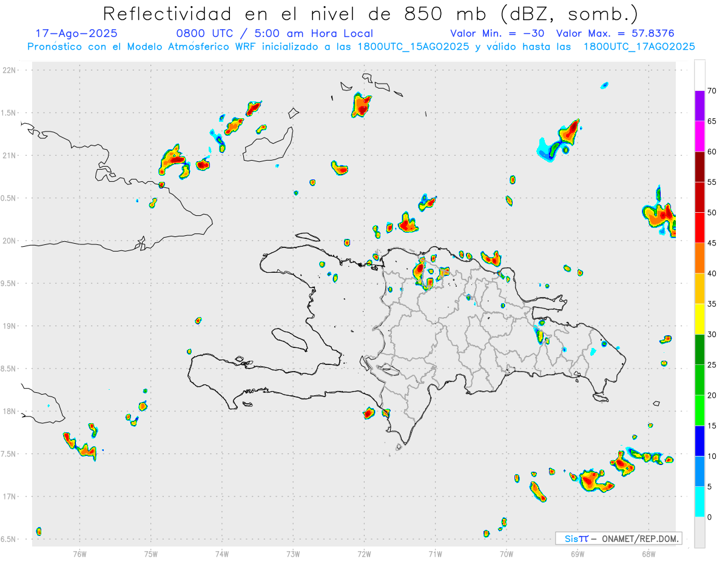Click the colorbar label 20
Screen dimensions: 728x562
(712, 395)
